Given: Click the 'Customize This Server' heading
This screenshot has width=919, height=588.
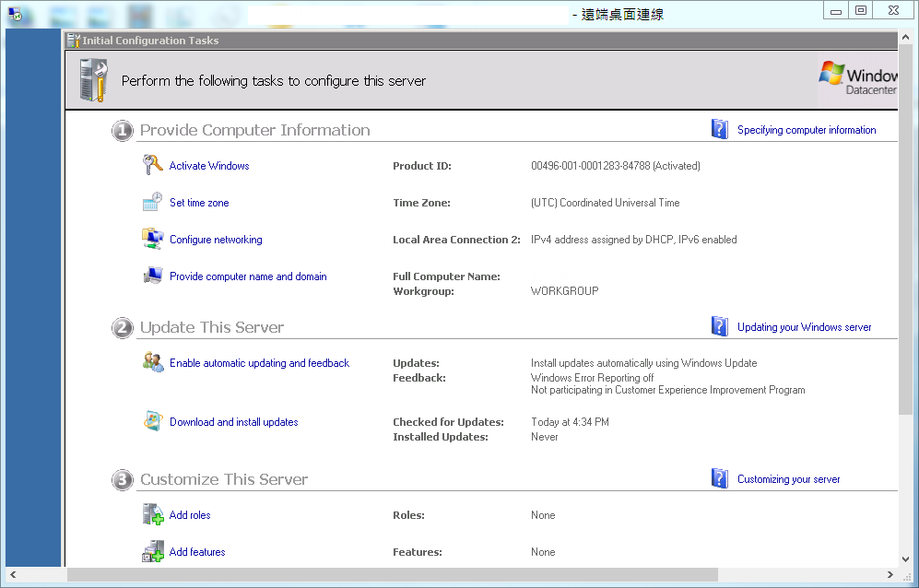Looking at the screenshot, I should coord(223,479).
